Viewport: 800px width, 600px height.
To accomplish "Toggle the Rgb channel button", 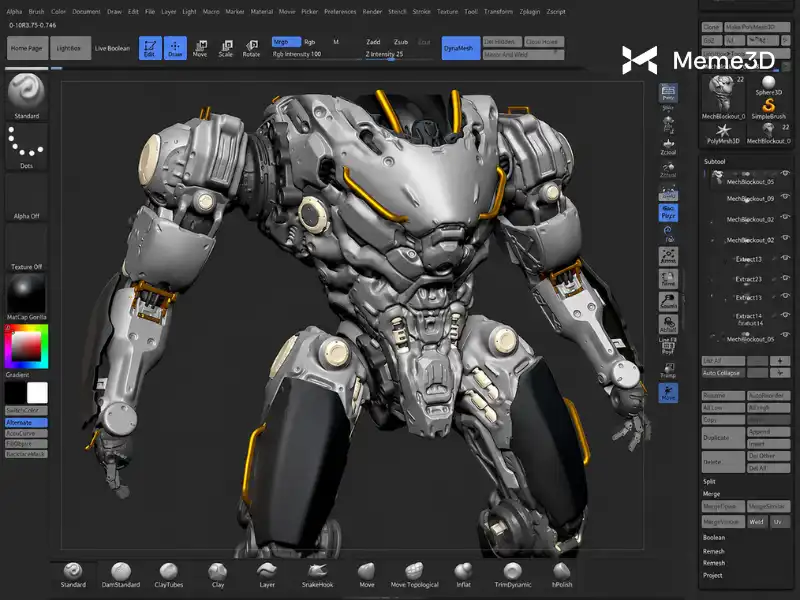I will coord(310,42).
